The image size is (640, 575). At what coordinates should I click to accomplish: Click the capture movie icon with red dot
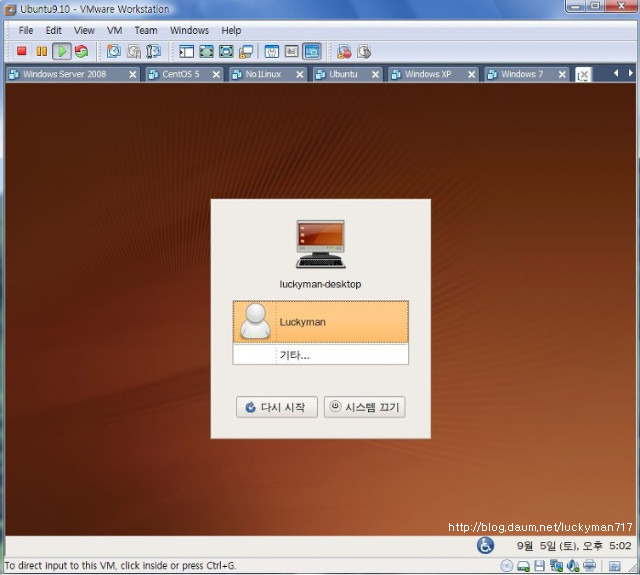344,51
